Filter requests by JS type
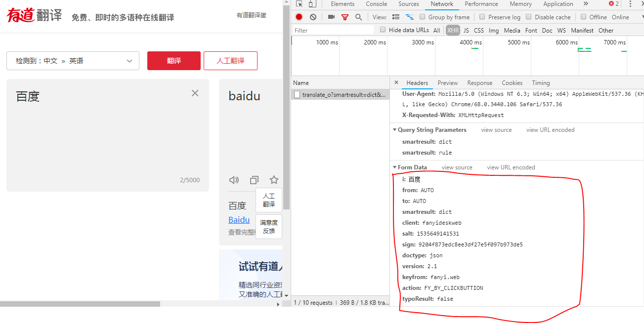The height and width of the screenshot is (323, 644). [x=466, y=30]
